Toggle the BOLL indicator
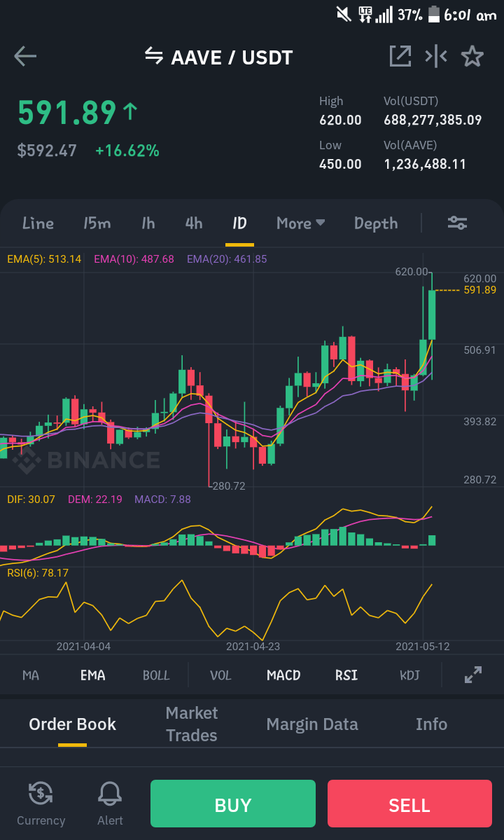The width and height of the screenshot is (504, 840). coord(156,675)
